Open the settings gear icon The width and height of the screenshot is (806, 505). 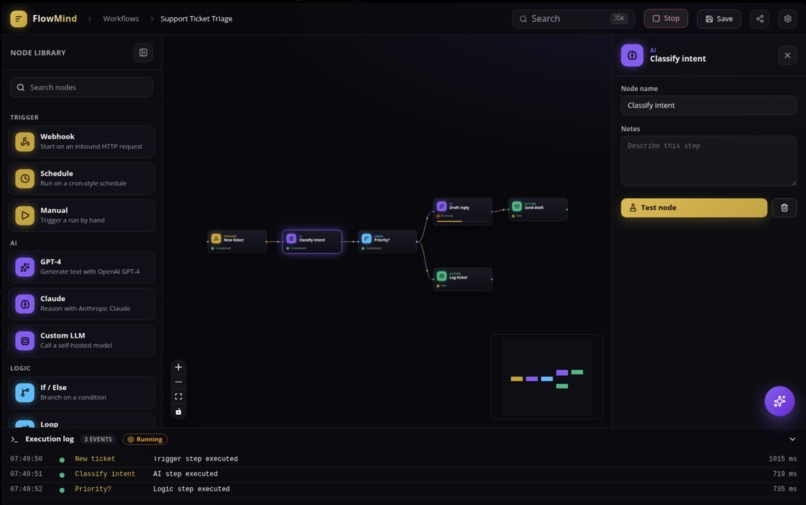tap(787, 19)
